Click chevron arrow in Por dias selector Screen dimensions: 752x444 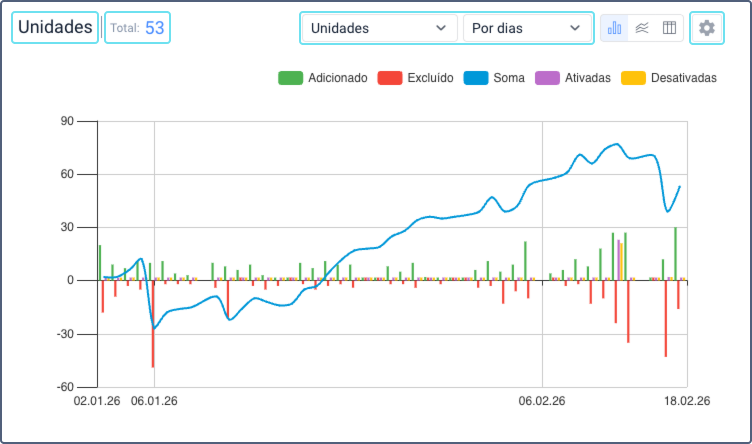coord(574,28)
